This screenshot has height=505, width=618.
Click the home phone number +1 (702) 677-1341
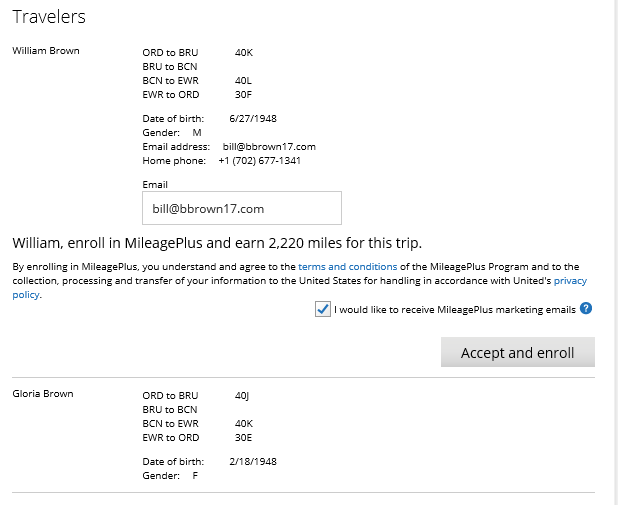pyautogui.click(x=260, y=160)
